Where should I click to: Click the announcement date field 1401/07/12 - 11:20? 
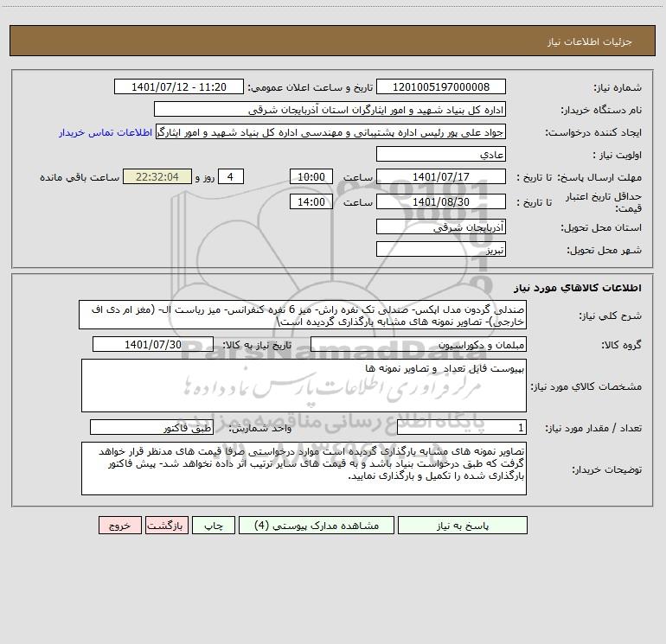179,86
